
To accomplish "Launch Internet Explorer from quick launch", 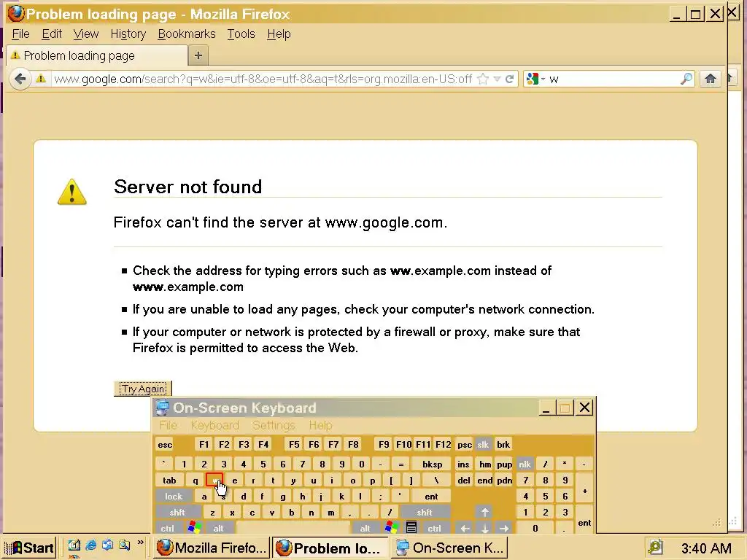I will pyautogui.click(x=90, y=545).
